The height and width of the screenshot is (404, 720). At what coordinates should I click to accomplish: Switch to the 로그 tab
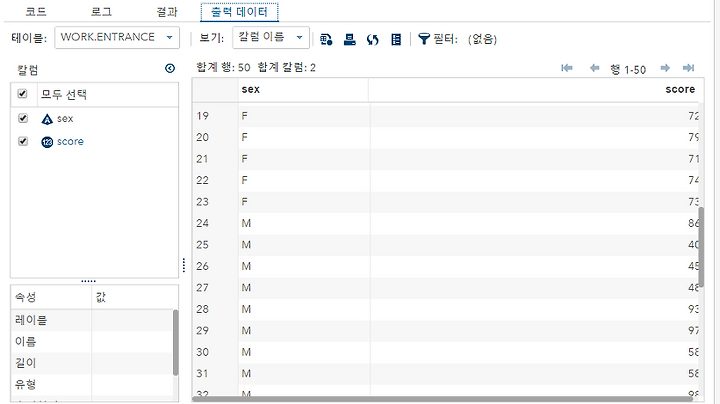101,11
